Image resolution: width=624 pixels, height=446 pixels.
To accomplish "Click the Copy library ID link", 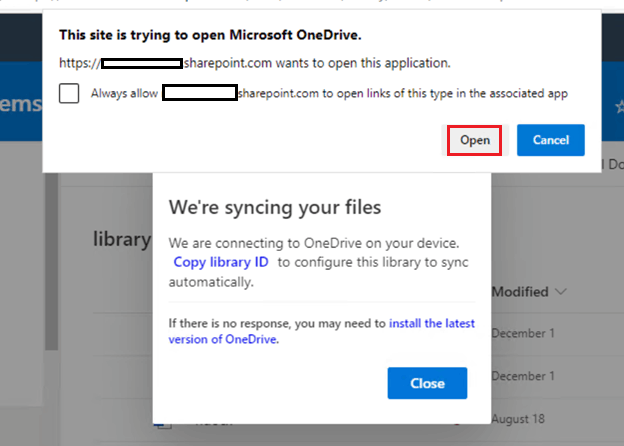I will (221, 262).
